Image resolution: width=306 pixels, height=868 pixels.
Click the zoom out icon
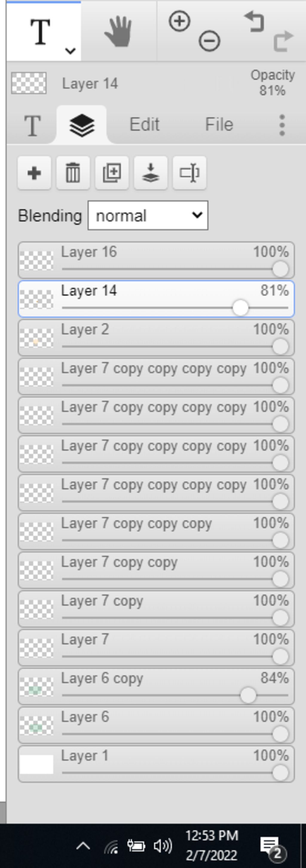click(x=209, y=41)
